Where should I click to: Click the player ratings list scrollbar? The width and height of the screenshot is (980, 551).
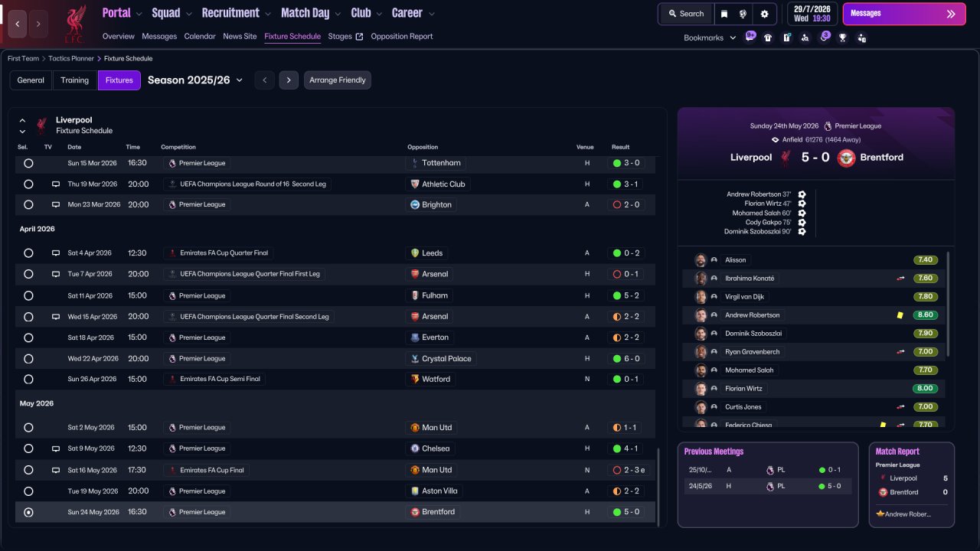coord(949,305)
